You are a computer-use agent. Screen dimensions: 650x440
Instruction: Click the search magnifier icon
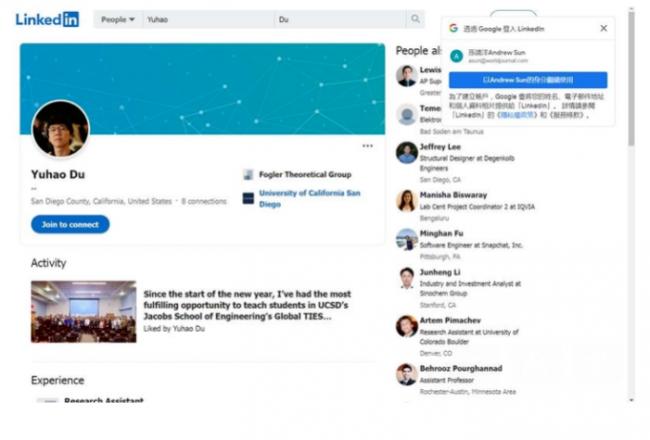pyautogui.click(x=415, y=19)
